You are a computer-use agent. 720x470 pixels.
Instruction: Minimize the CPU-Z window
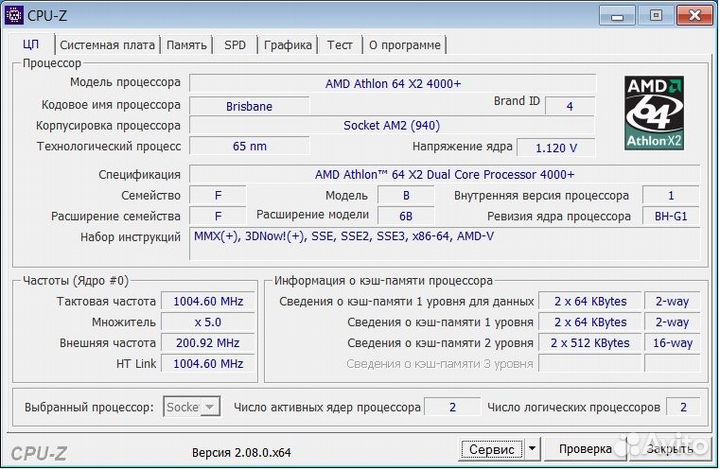618,17
